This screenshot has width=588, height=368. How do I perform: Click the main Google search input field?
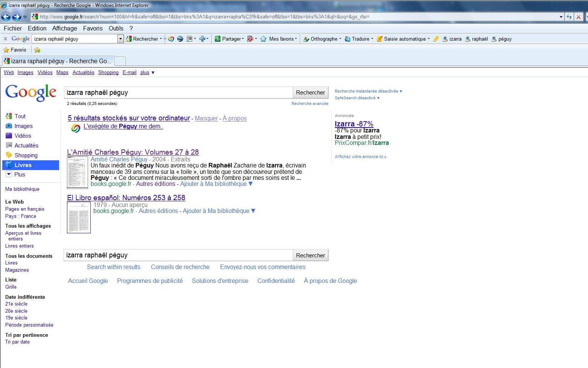178,93
